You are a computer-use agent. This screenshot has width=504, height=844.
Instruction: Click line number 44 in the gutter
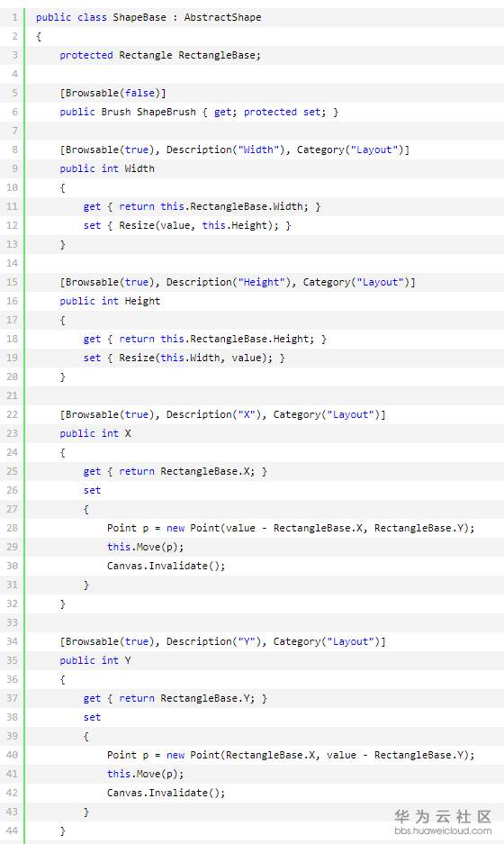(12, 830)
